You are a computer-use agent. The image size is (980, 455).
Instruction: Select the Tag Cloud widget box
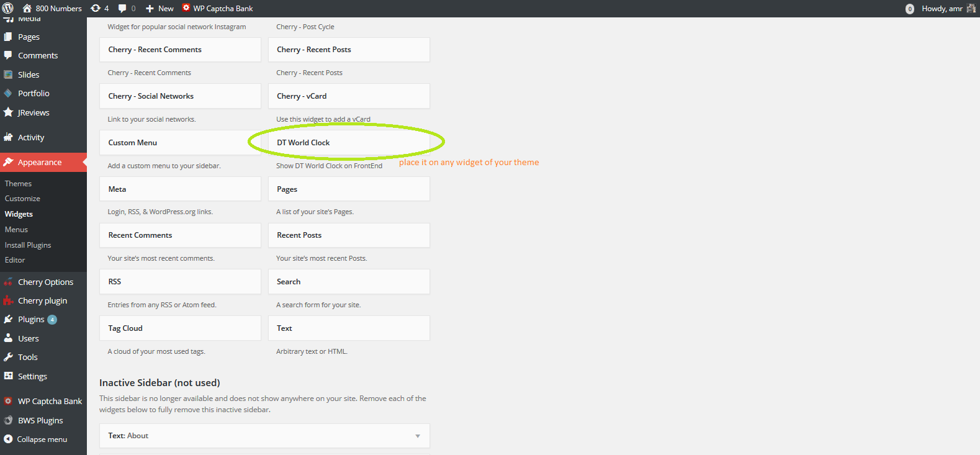pos(180,328)
